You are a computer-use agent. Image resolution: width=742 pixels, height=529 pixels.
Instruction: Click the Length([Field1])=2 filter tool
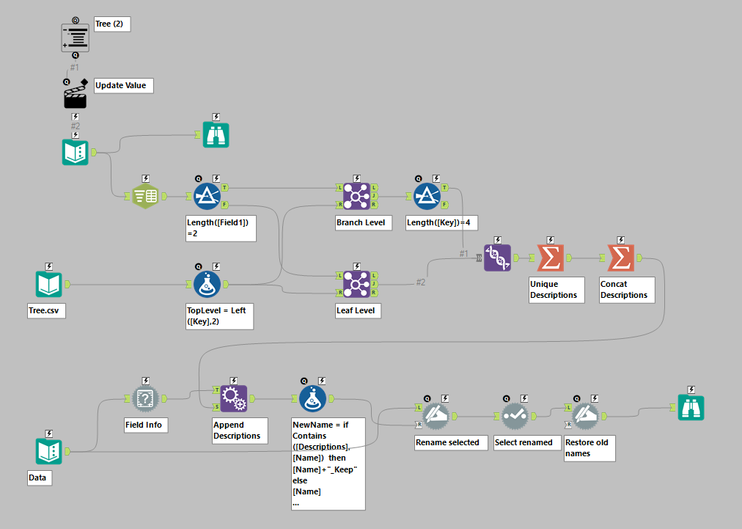pos(207,196)
